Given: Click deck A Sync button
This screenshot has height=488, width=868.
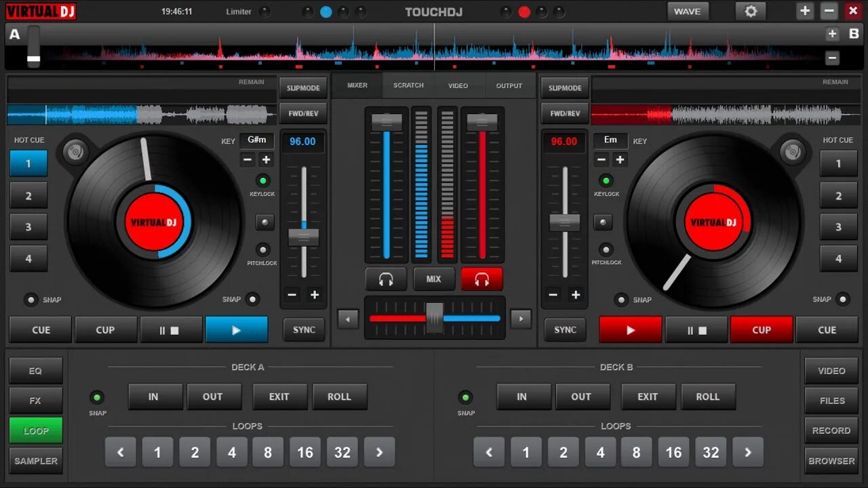Looking at the screenshot, I should [x=304, y=330].
